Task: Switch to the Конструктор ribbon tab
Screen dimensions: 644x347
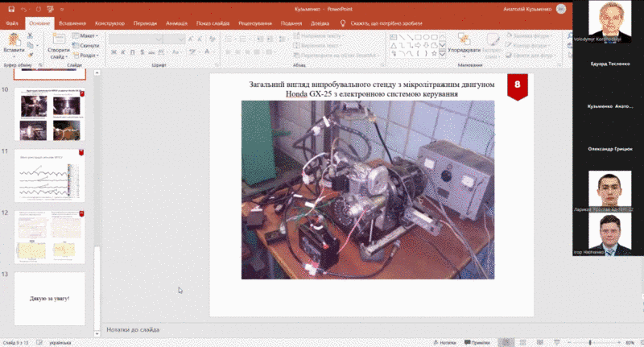Action: 109,23
